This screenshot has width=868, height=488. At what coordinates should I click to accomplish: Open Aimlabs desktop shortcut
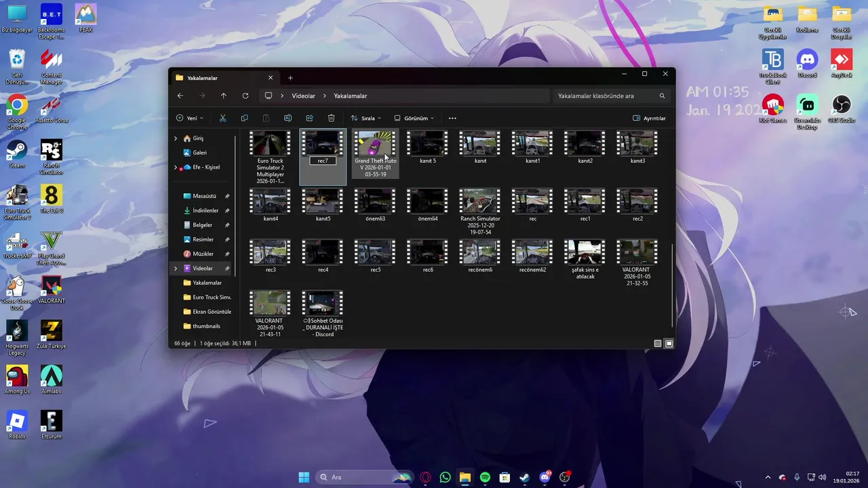coord(52,380)
